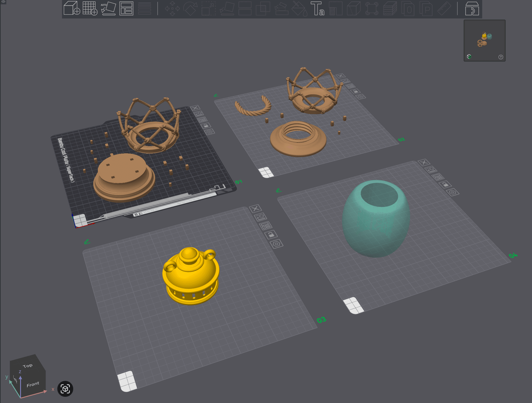Click the fit-view icon beside navigation cube
The height and width of the screenshot is (403, 532).
click(65, 389)
